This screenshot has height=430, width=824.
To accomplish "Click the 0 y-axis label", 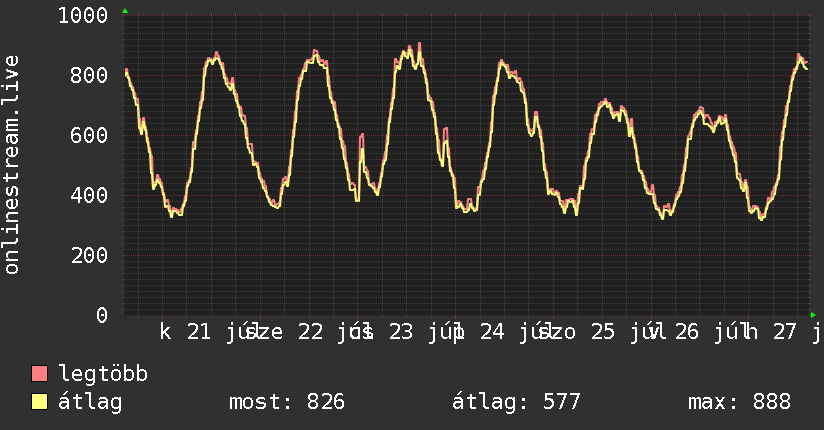I will pyautogui.click(x=102, y=315).
